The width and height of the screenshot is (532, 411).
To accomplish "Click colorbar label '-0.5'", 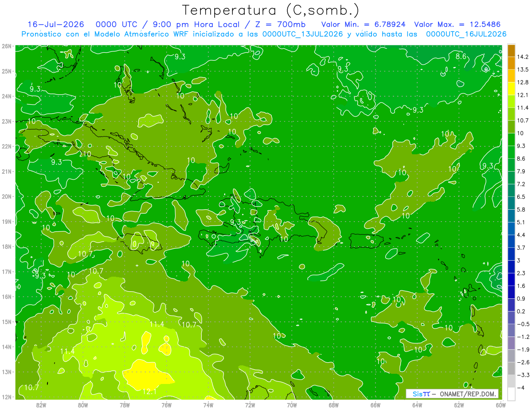I will (523, 324).
